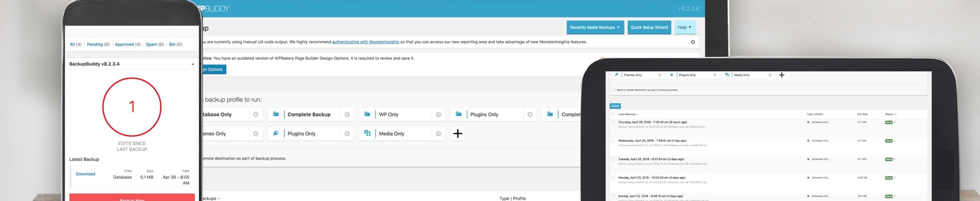Click File Size column header on tablet

[x=862, y=114]
